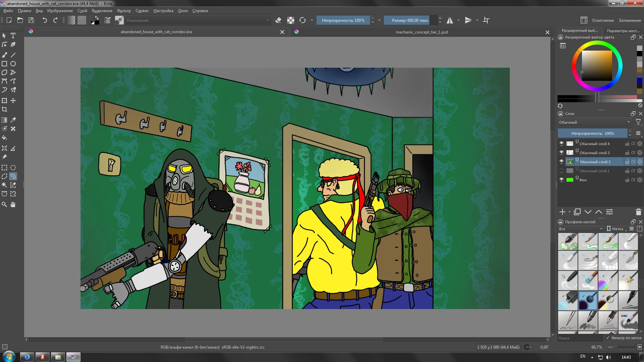The image size is (644, 362).
Task: Select the Crop tool
Action: pos(4,109)
